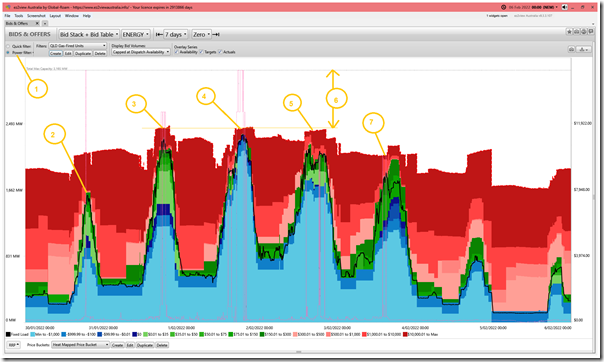604x362 pixels.
Task: Click the 1/02/2022 00:00 time axis label
Action: (181, 328)
